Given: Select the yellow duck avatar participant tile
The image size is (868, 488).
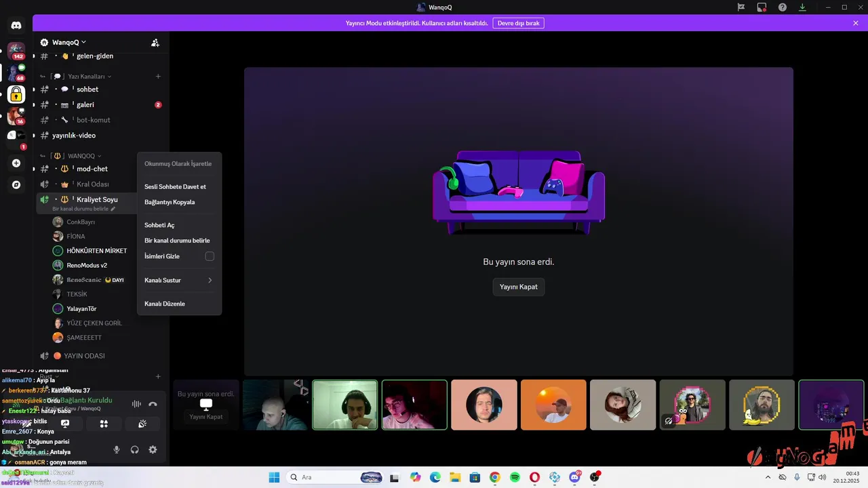Looking at the screenshot, I should [x=762, y=405].
